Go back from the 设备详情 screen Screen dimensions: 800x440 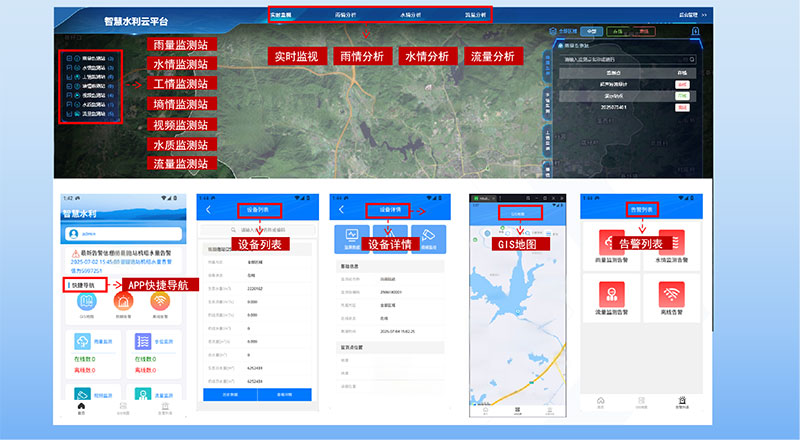point(342,210)
